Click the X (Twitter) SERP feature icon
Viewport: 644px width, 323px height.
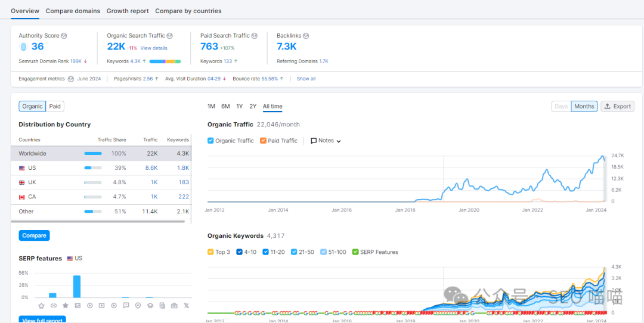(186, 306)
